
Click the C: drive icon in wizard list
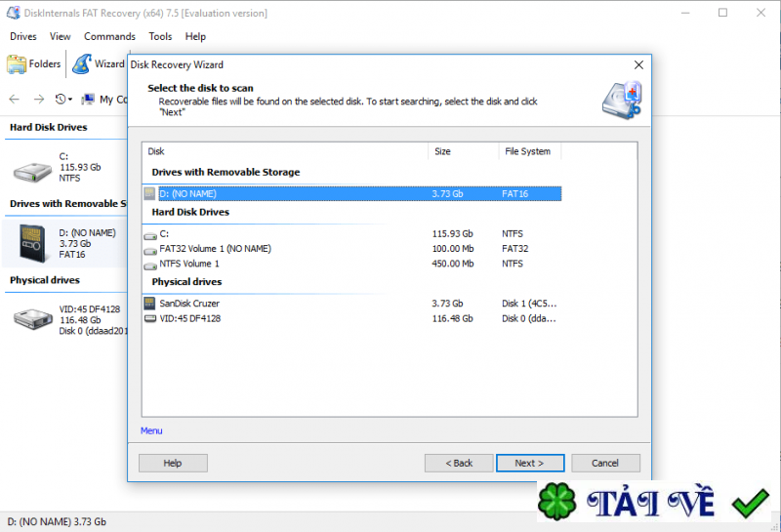point(150,234)
